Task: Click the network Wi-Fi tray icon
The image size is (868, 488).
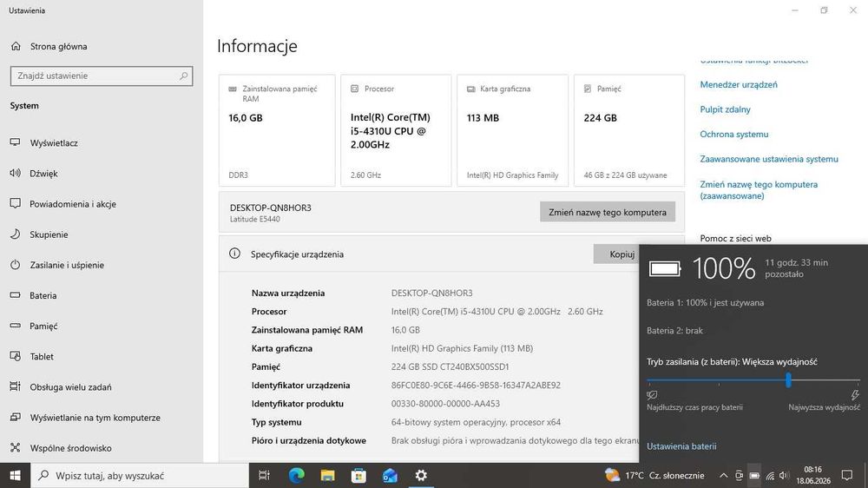Action: pos(769,475)
